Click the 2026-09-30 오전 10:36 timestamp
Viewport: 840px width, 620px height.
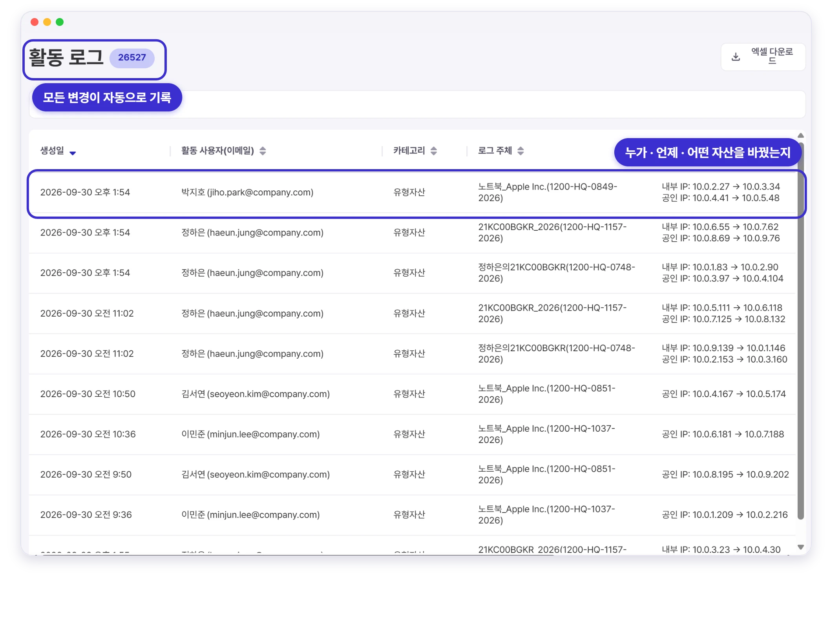click(88, 434)
